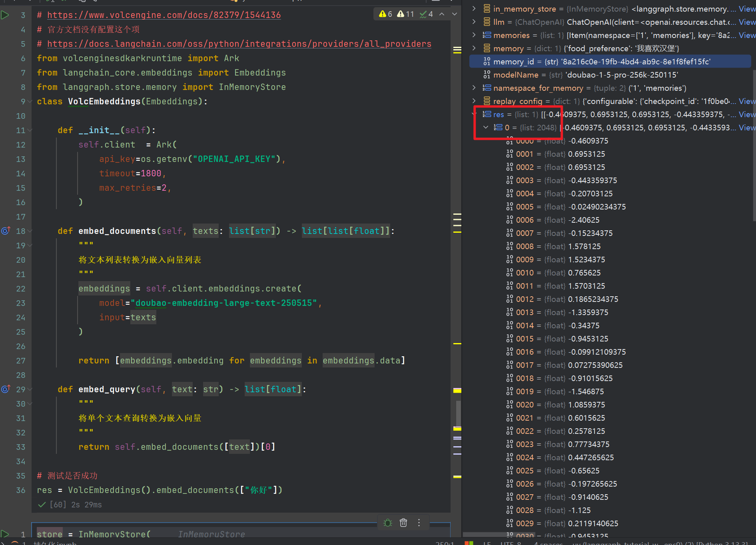Screen dimensions: 756x545
Task: Click the float icon of element 0020
Action: point(510,404)
